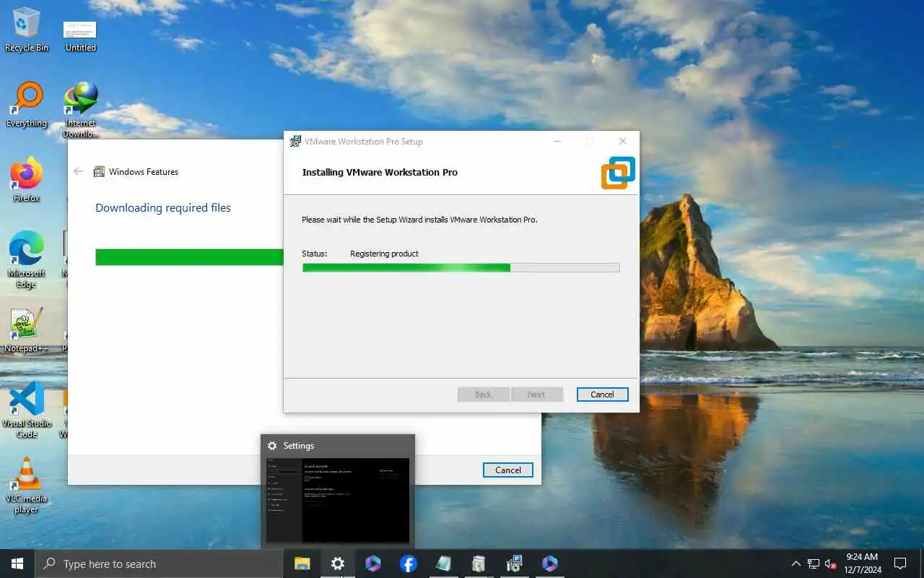Click the 'Downloading required files' heading
The height and width of the screenshot is (578, 924).
(163, 208)
